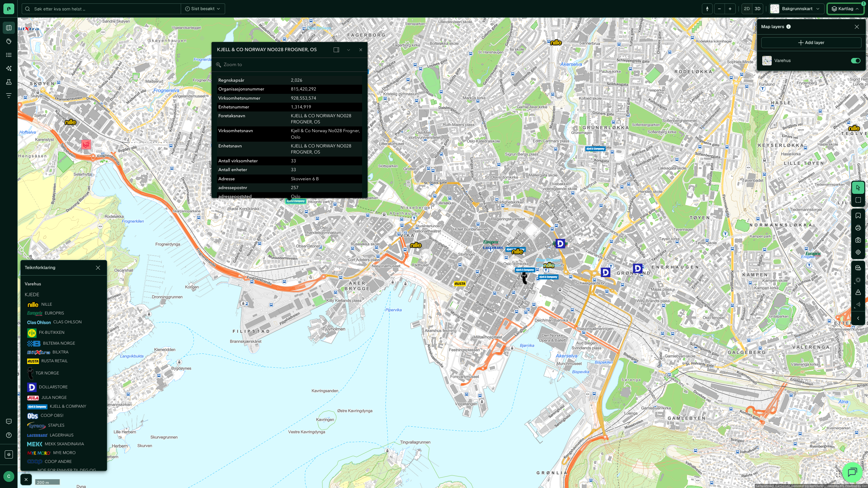Click the Map layers info icon
868x488 pixels.
click(788, 27)
